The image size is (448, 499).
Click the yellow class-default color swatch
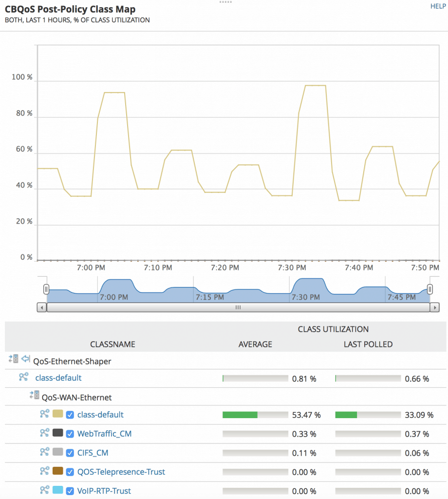[x=57, y=414]
